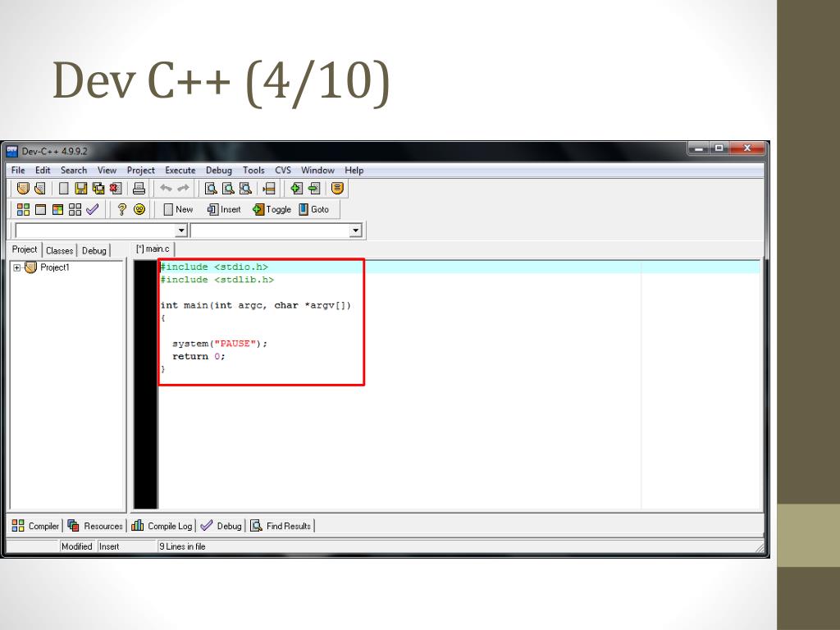
Task: Open the View menu
Action: click(x=107, y=171)
